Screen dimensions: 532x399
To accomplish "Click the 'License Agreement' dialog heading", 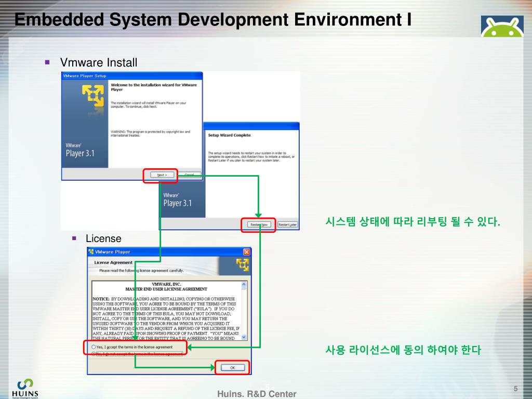I will (113, 262).
